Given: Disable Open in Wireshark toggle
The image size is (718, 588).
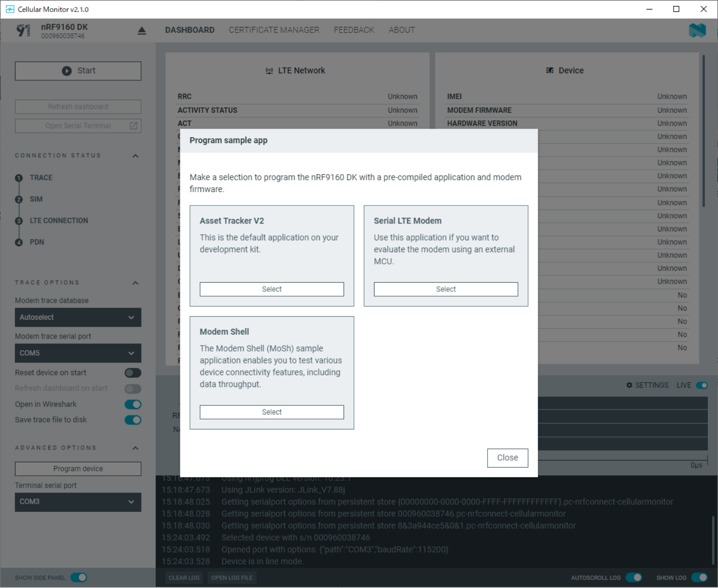Looking at the screenshot, I should point(133,404).
